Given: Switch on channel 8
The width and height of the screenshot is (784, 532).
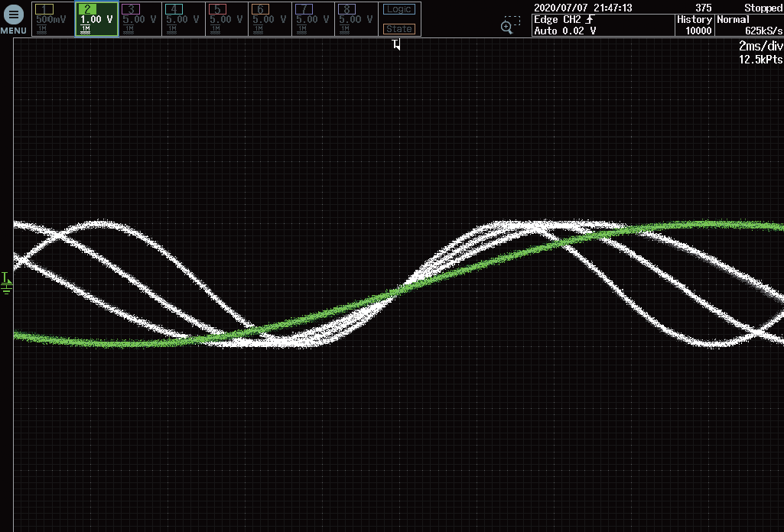Looking at the screenshot, I should 356,19.
